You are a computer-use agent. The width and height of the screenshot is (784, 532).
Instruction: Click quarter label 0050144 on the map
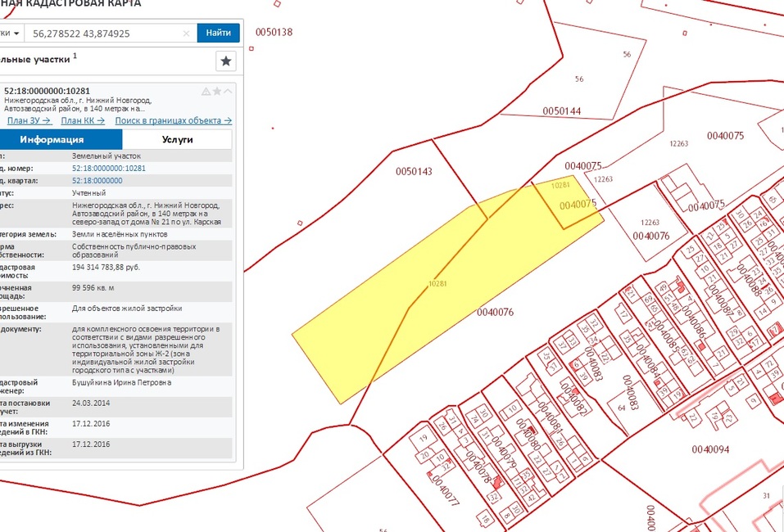[561, 110]
